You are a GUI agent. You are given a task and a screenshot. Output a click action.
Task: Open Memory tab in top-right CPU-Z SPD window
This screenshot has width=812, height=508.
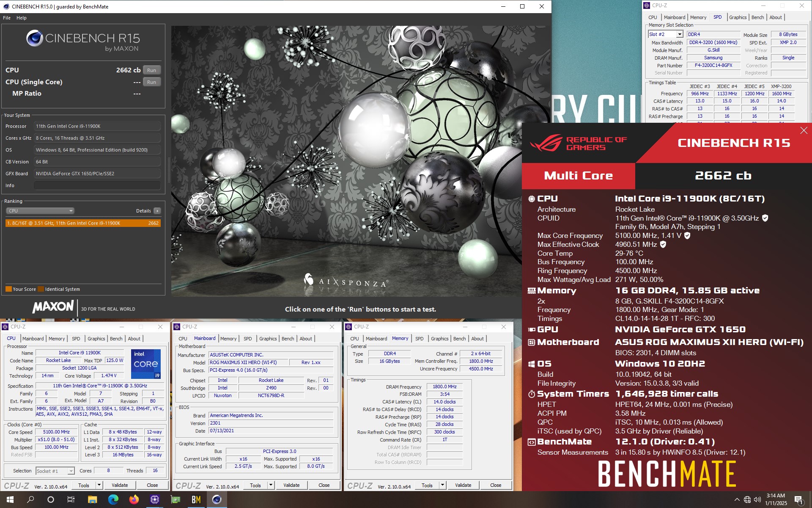point(698,17)
